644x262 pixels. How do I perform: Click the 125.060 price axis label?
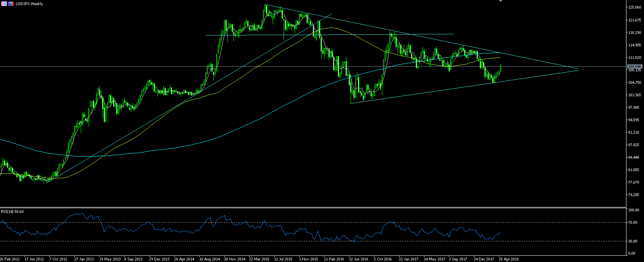634,7
